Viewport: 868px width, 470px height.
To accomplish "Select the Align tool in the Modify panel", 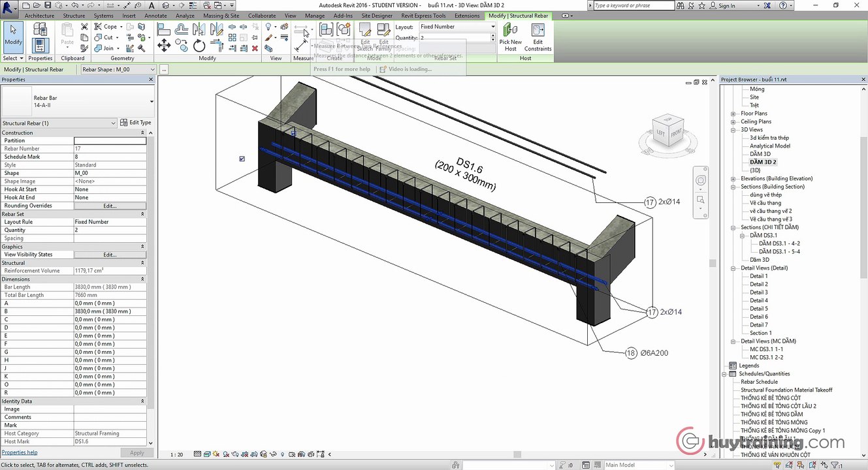I will pyautogui.click(x=164, y=29).
